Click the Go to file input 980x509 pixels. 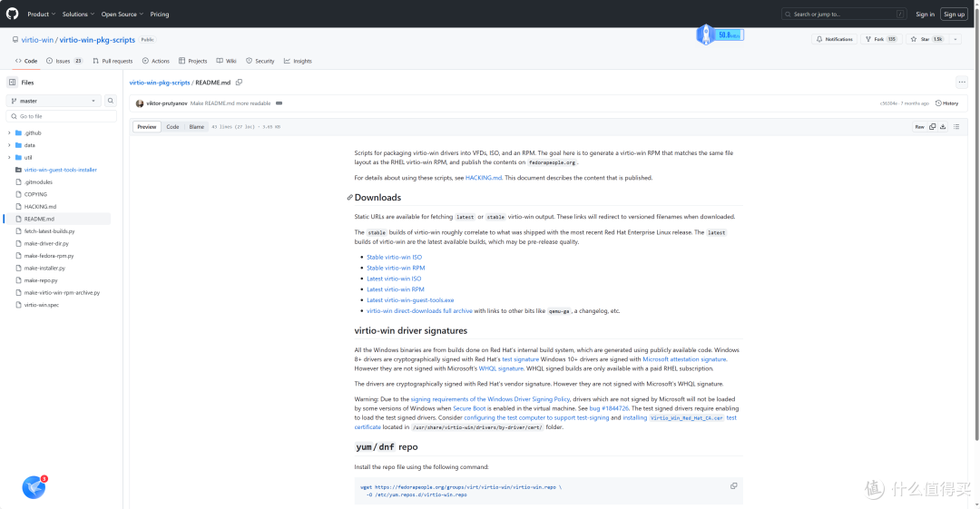(62, 116)
